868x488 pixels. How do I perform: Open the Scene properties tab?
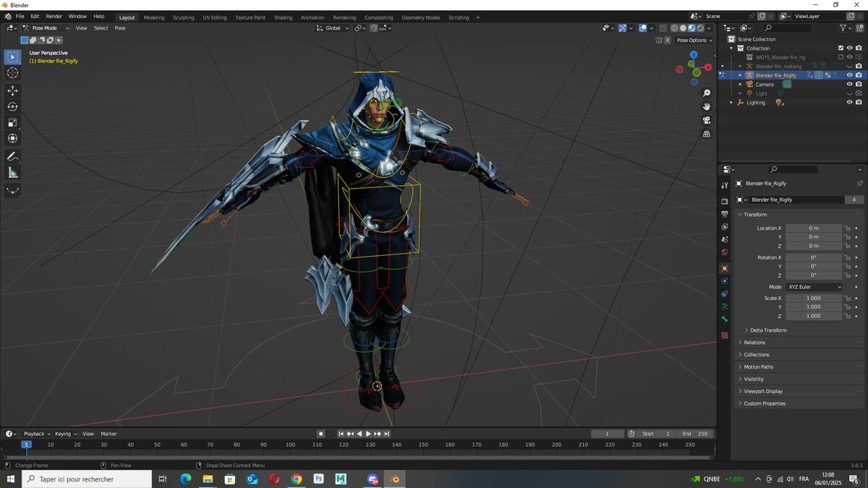pos(725,239)
